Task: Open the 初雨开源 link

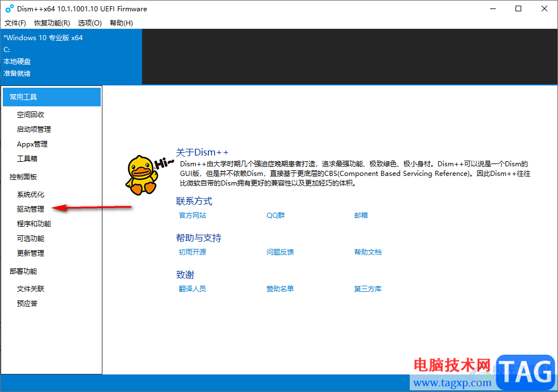Action: coord(192,252)
